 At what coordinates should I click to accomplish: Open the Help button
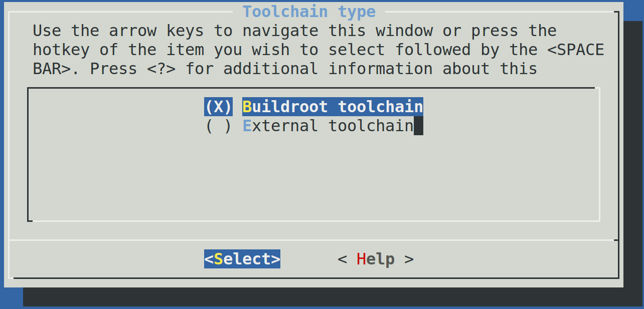point(375,259)
